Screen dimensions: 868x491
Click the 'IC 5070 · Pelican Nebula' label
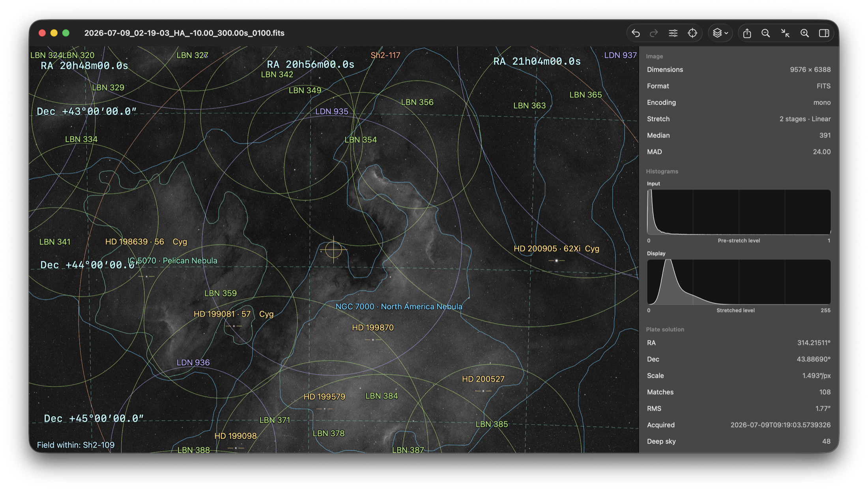tap(172, 261)
